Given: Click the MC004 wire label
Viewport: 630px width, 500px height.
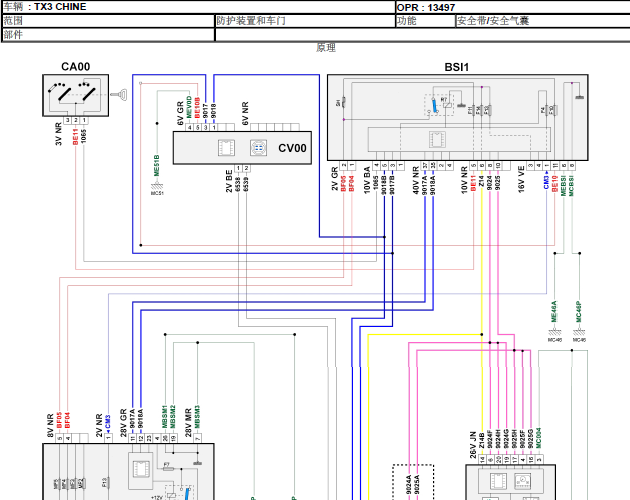Looking at the screenshot, I should 538,438.
